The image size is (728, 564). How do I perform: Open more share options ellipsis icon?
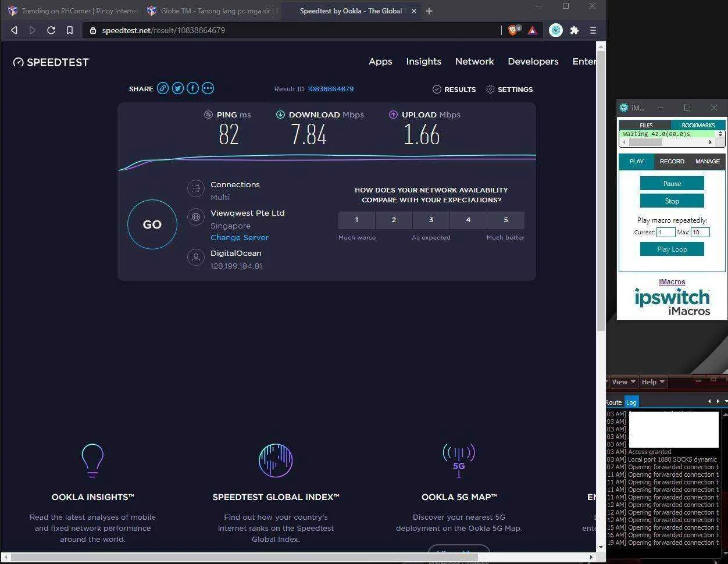(208, 88)
